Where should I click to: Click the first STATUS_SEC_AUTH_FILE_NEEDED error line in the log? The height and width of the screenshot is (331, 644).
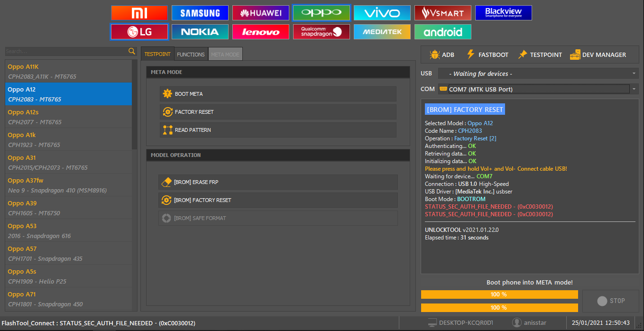(x=489, y=207)
